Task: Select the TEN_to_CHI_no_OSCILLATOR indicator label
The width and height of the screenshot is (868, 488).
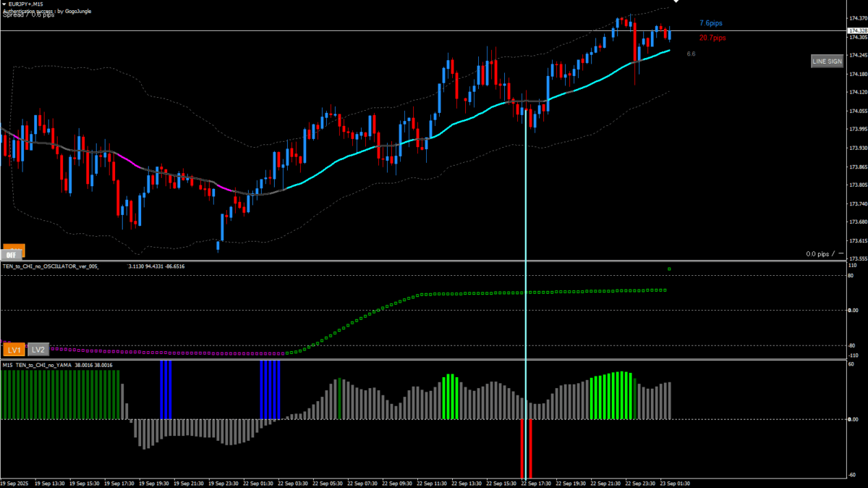Action: [51, 266]
